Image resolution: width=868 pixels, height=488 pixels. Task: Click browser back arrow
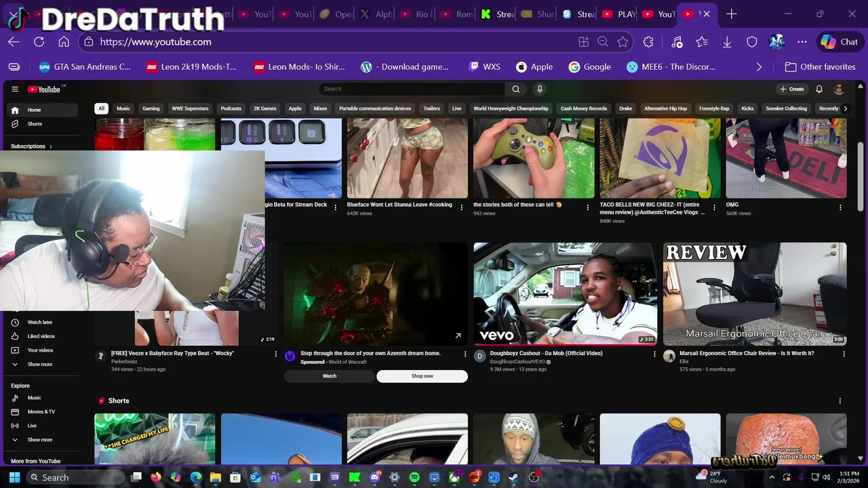click(14, 42)
